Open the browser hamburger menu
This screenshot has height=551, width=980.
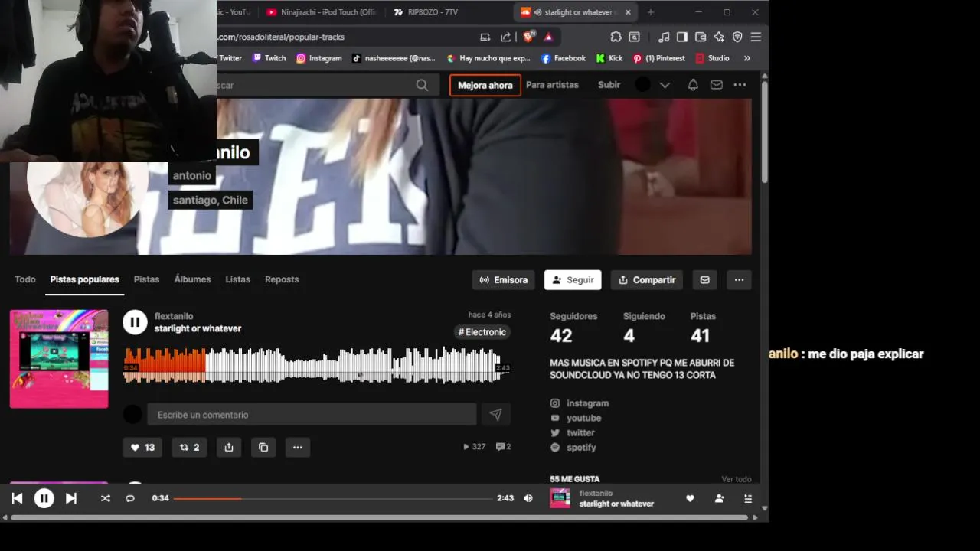click(x=756, y=37)
